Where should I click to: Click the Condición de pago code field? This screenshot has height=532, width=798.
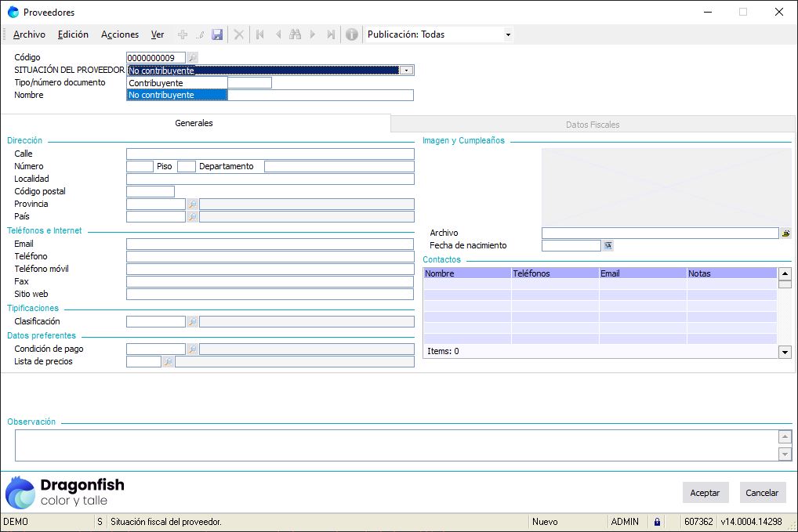click(x=156, y=349)
